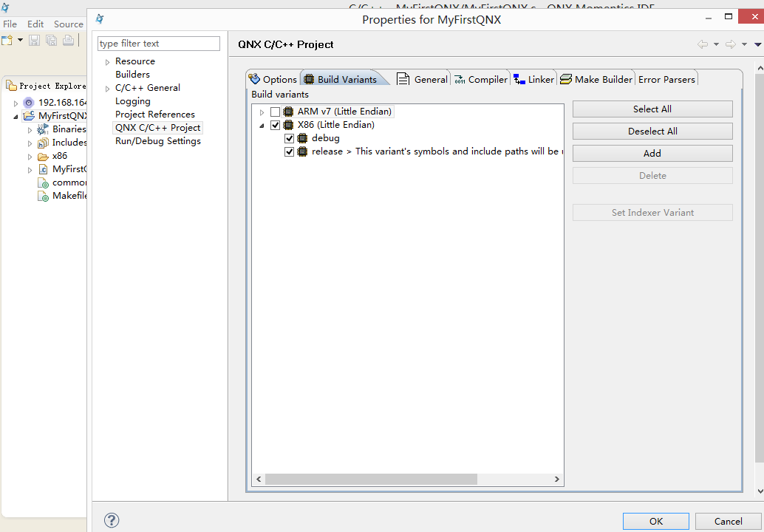The height and width of the screenshot is (532, 764).
Task: Switch to the Make Builder tab
Action: (x=596, y=79)
